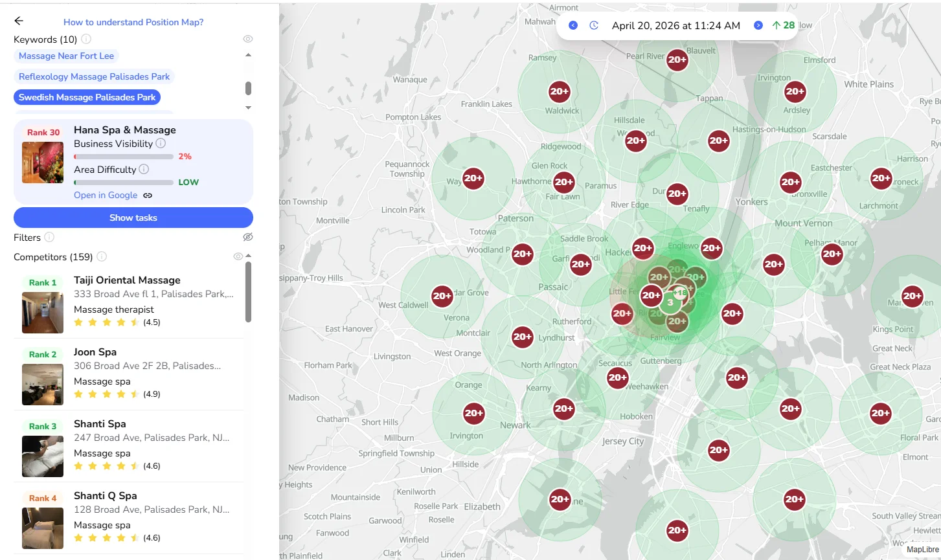Go to next date snapshot arrow
Viewport: 941px width, 560px height.
click(758, 25)
